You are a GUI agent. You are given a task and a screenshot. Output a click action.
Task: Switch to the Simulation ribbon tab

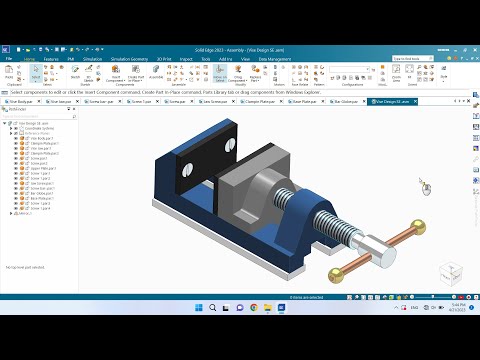coord(92,59)
